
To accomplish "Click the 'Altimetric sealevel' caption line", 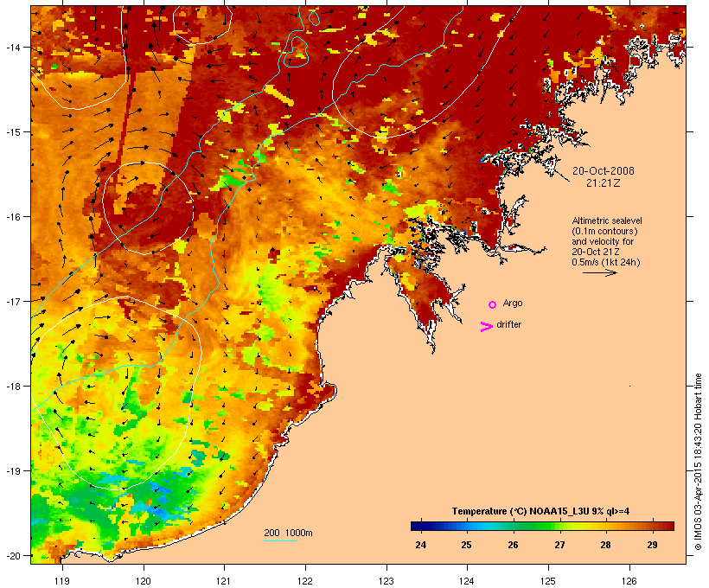I will (x=607, y=220).
